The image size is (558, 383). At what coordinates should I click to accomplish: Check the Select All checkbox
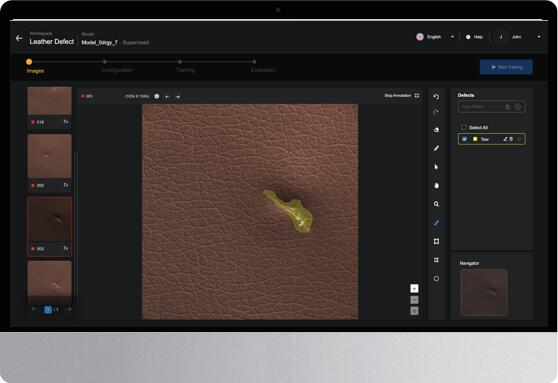pyautogui.click(x=464, y=127)
